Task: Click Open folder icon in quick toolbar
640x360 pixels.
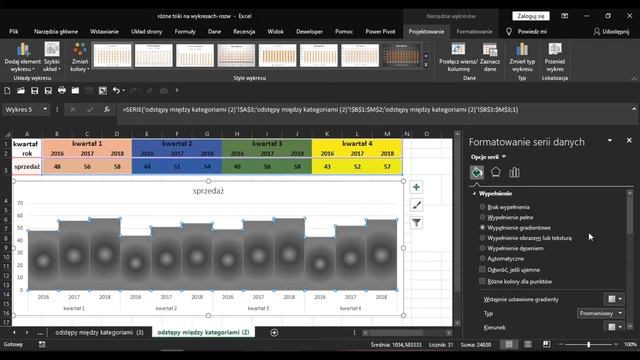Action: (21, 91)
